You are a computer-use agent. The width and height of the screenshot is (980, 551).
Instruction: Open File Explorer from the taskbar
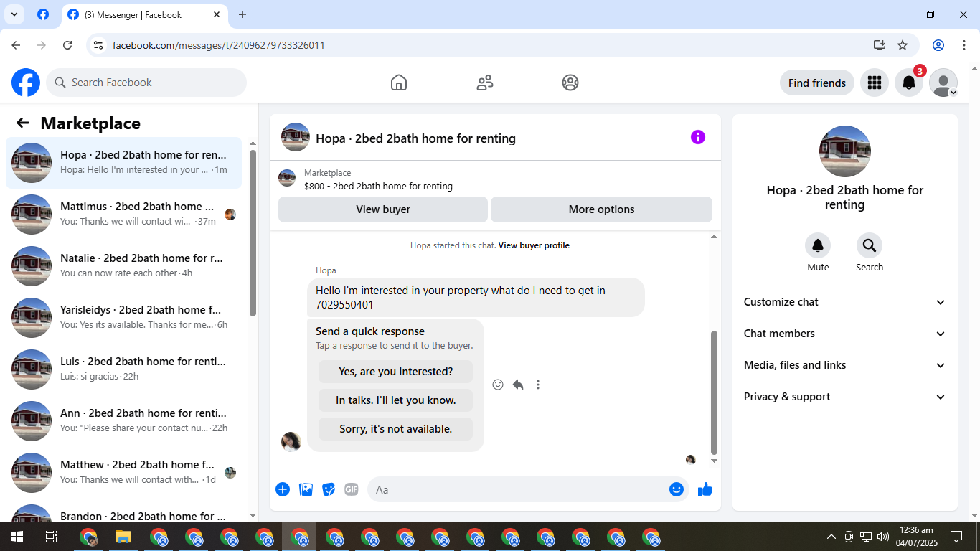click(123, 537)
